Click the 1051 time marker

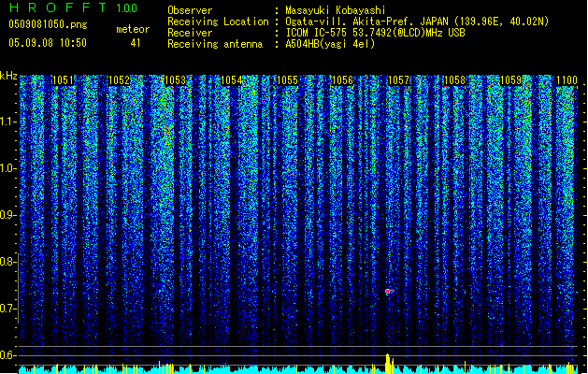[63, 80]
